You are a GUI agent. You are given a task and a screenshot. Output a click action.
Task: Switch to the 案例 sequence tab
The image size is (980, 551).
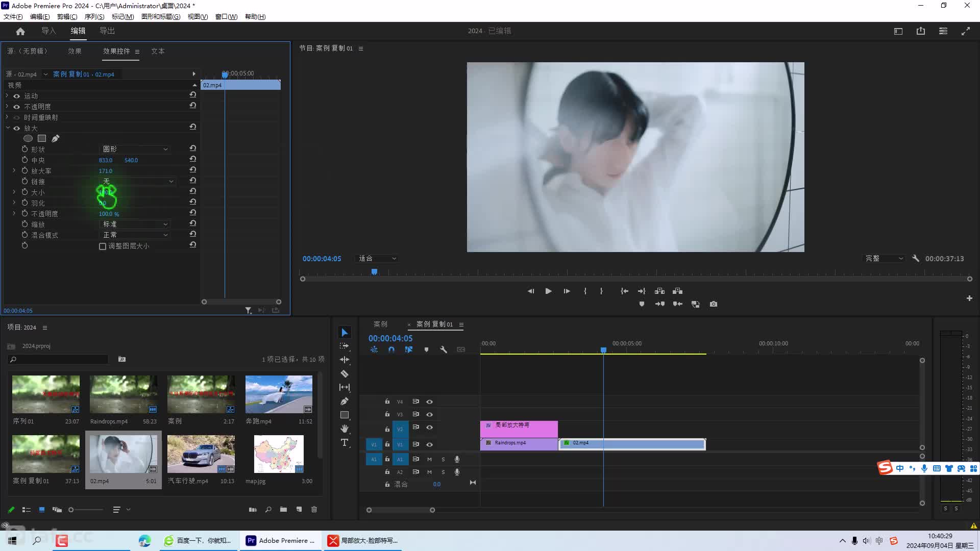[x=380, y=324]
